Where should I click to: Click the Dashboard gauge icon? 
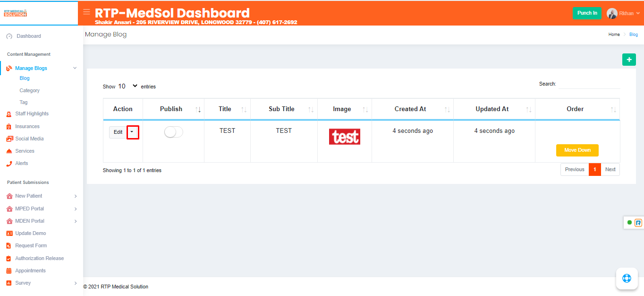[x=9, y=36]
